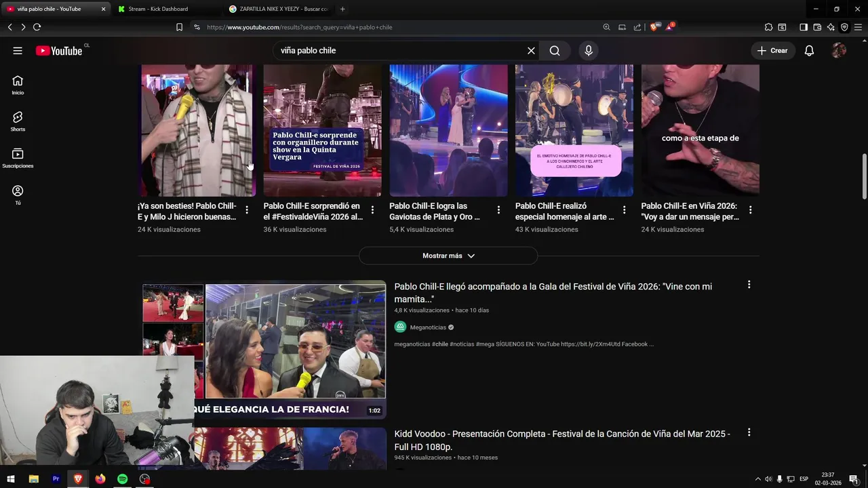Go back in browser history

[9, 27]
